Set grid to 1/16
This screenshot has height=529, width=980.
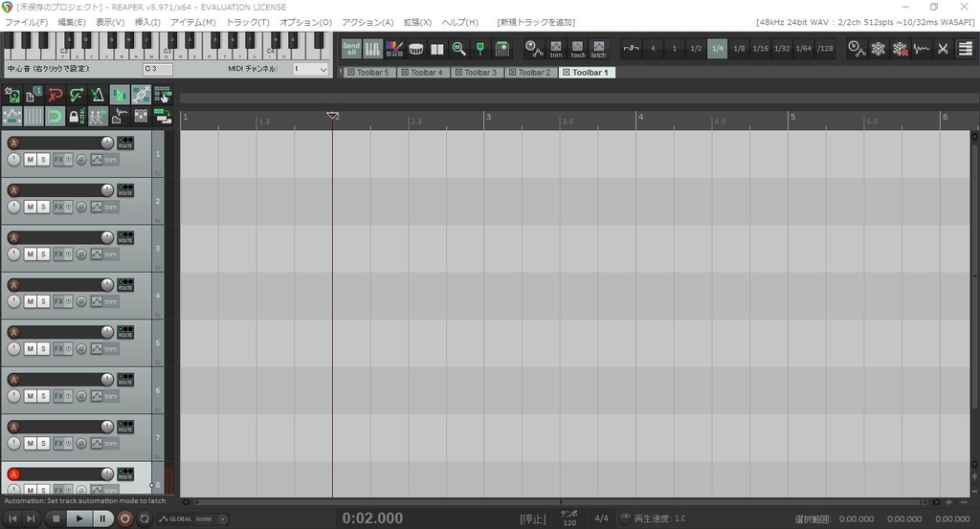[761, 48]
